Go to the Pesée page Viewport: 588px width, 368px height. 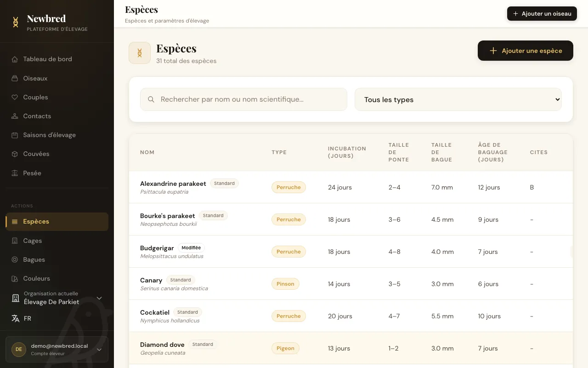57,173
